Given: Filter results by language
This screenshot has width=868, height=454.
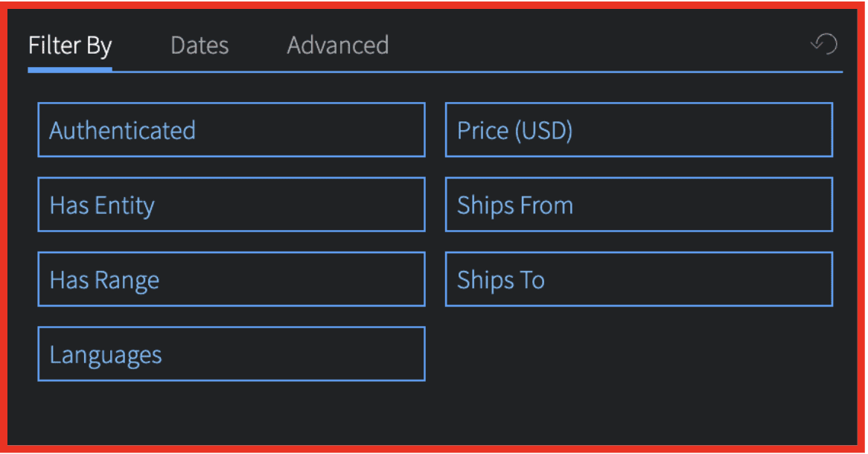Looking at the screenshot, I should click(232, 354).
